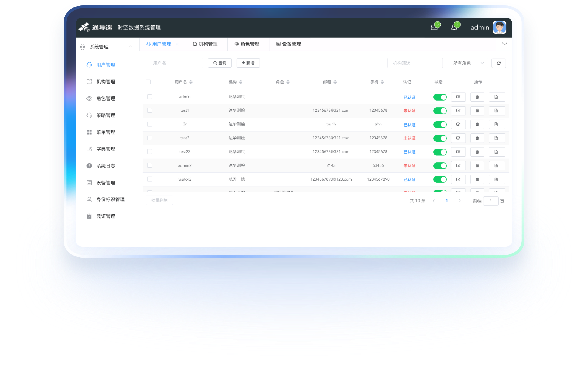Open the mail messages envelope icon
The height and width of the screenshot is (366, 588).
pos(434,27)
